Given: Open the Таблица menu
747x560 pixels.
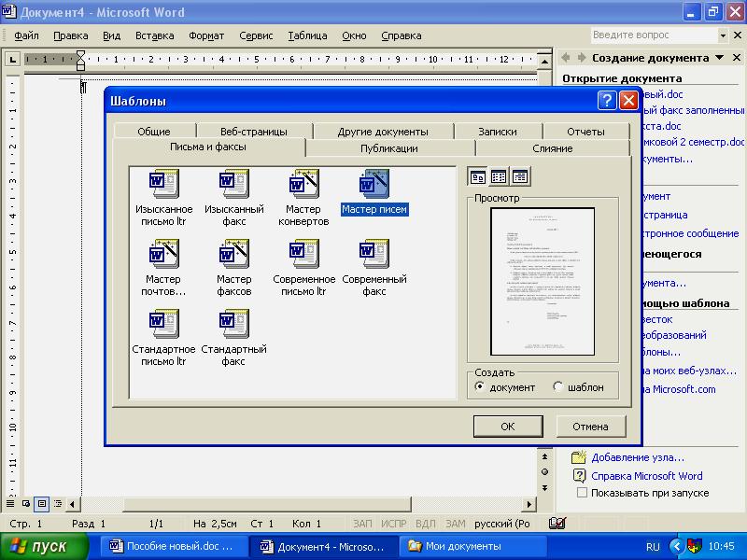Looking at the screenshot, I should tap(307, 35).
